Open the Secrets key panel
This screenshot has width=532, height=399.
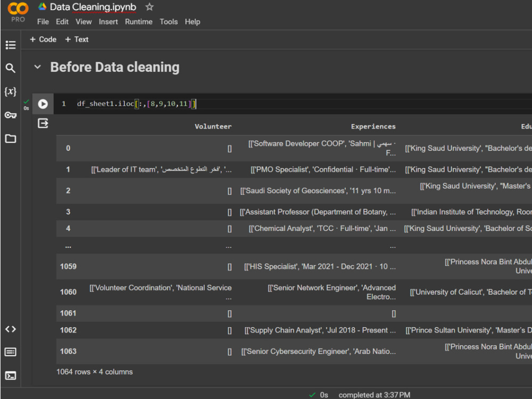coord(11,115)
